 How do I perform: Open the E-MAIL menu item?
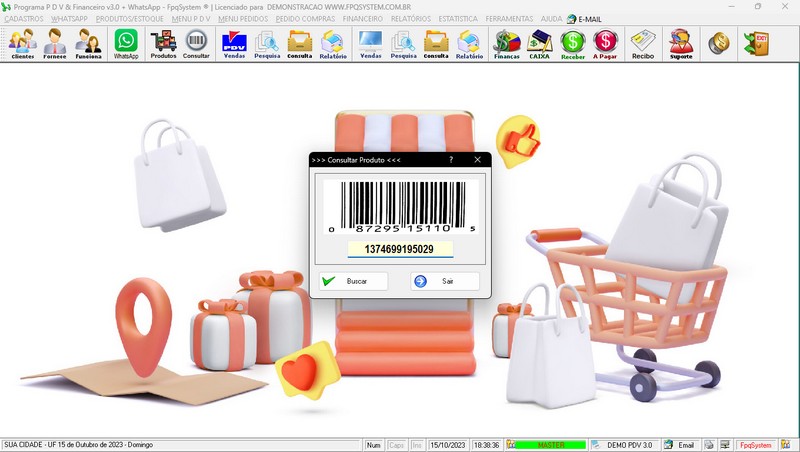[x=584, y=19]
